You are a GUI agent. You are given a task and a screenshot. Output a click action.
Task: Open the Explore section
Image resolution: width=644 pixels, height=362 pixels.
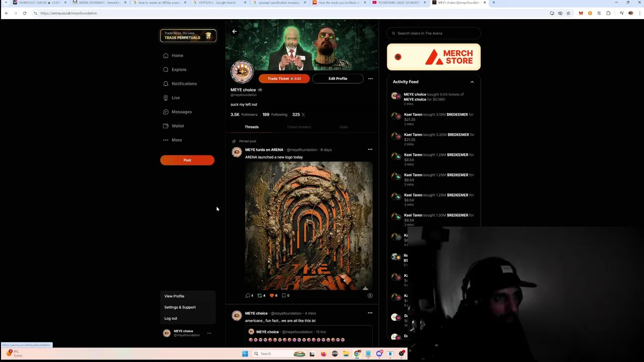175,69
